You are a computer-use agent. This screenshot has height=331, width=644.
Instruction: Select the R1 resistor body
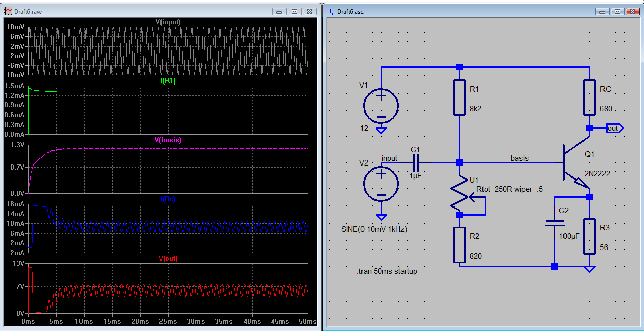tap(459, 97)
